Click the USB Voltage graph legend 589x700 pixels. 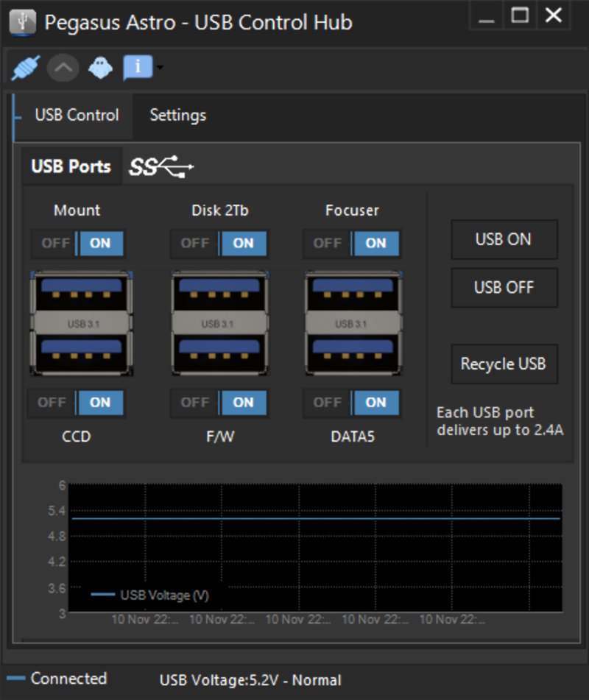point(151,595)
